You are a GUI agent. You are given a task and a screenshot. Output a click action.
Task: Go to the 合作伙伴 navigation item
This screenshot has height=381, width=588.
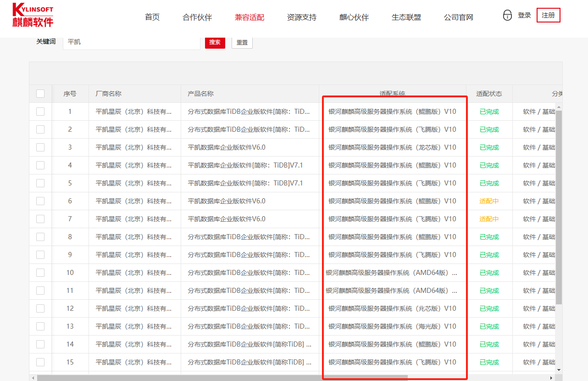pos(197,17)
